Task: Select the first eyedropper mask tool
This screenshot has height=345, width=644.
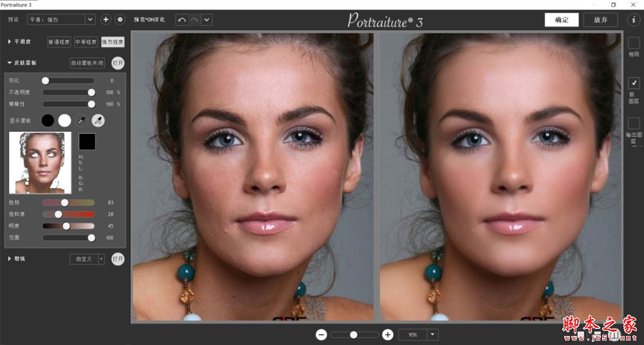Action: pyautogui.click(x=81, y=120)
